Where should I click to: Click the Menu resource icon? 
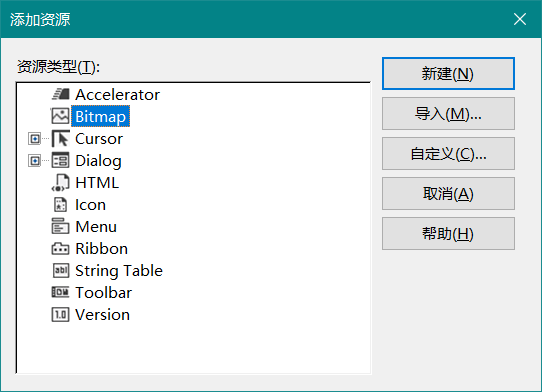(60, 226)
